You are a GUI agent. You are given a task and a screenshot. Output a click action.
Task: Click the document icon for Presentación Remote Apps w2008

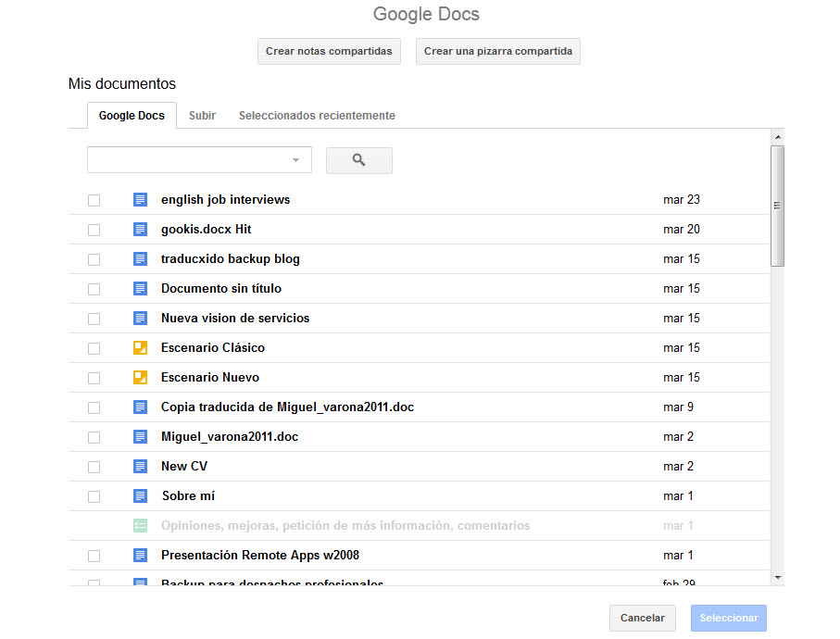coord(140,556)
